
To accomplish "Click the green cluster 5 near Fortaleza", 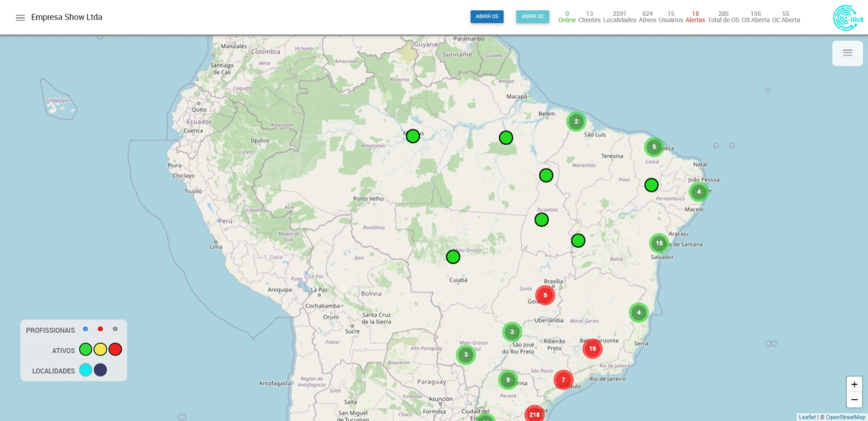I will tap(654, 147).
